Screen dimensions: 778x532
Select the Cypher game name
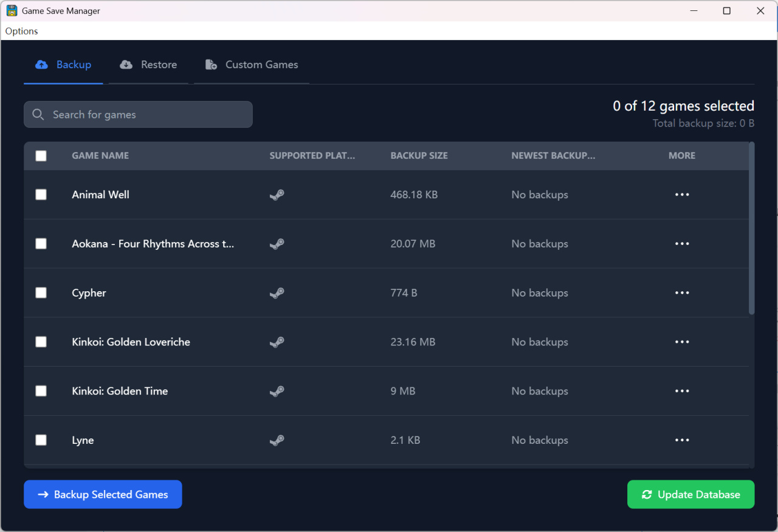pyautogui.click(x=89, y=293)
